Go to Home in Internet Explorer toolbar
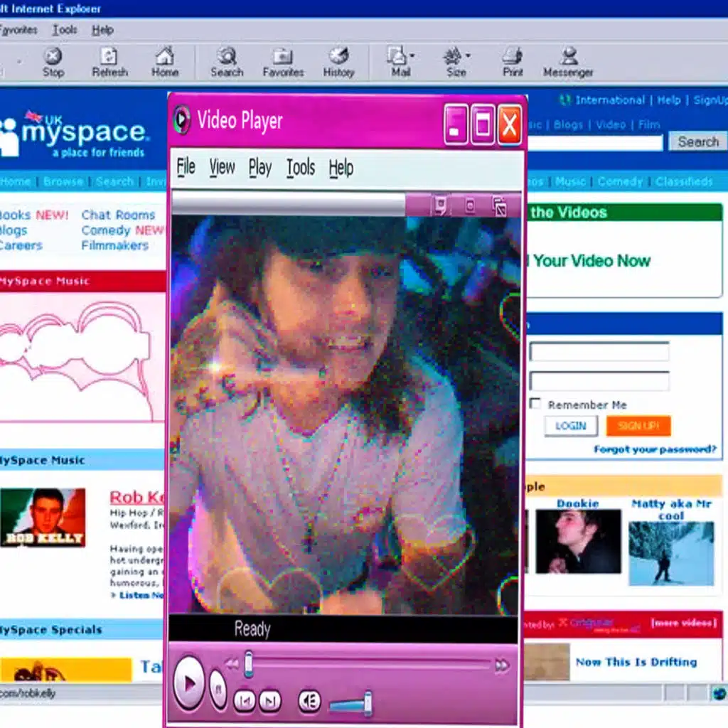Viewport: 728px width, 728px height. [x=165, y=62]
